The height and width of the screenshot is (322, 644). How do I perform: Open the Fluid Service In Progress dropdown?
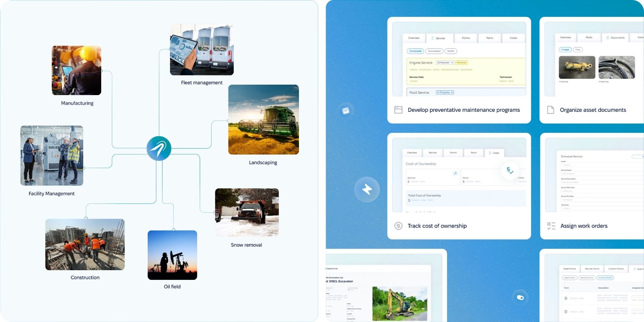(x=445, y=93)
